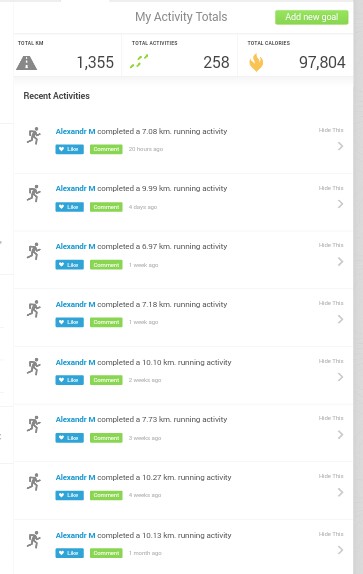
Task: Click the runner icon for the 9.99 km run
Action: click(34, 193)
